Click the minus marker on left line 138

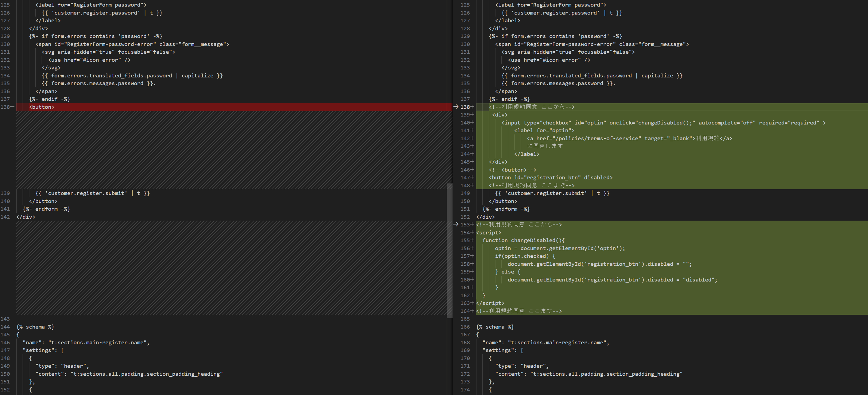coord(13,107)
